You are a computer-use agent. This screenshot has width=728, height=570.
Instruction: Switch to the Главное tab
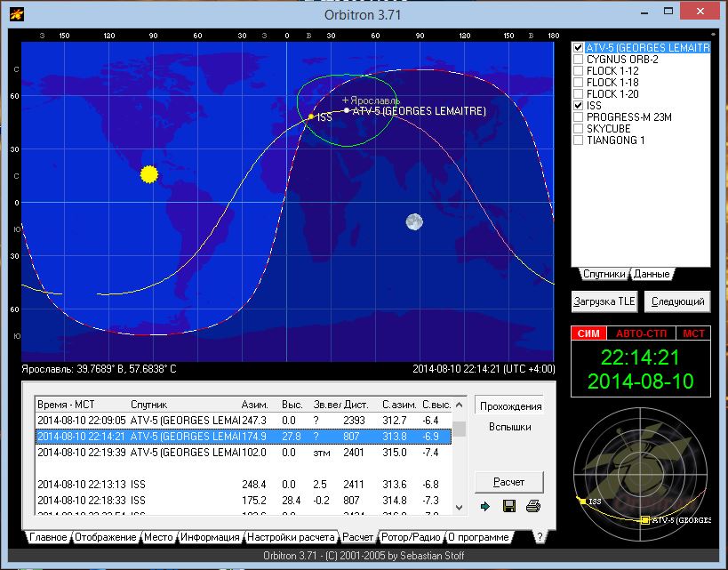click(x=48, y=537)
